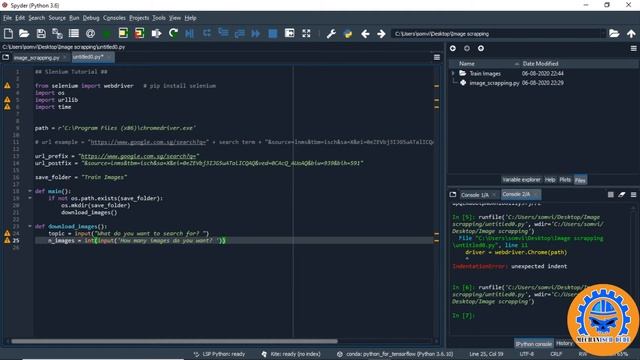Open the Projects menu
640x360 pixels.
139,18
